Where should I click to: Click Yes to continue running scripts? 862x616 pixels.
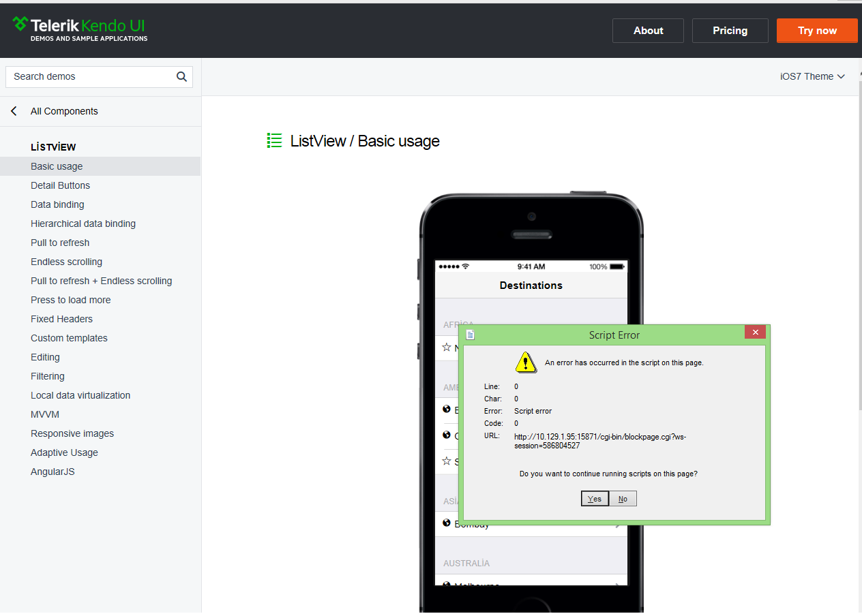click(x=595, y=499)
